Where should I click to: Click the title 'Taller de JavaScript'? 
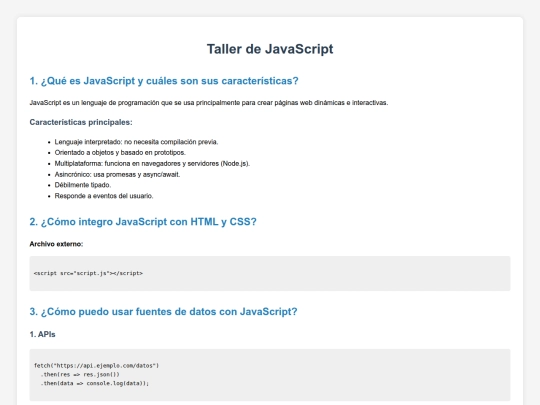(x=270, y=49)
